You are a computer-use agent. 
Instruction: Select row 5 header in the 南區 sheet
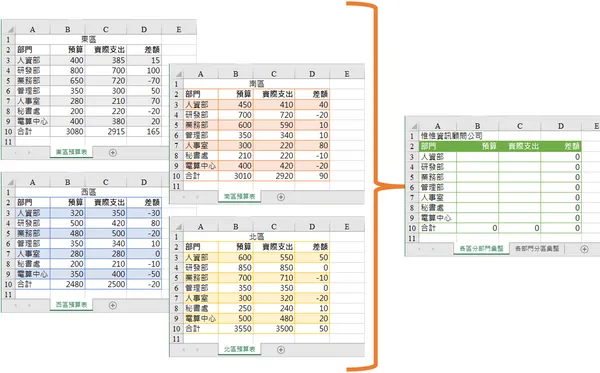tap(176, 125)
